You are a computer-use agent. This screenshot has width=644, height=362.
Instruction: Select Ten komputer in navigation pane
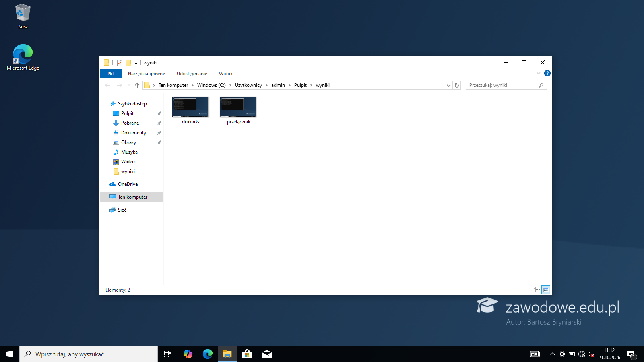point(131,197)
